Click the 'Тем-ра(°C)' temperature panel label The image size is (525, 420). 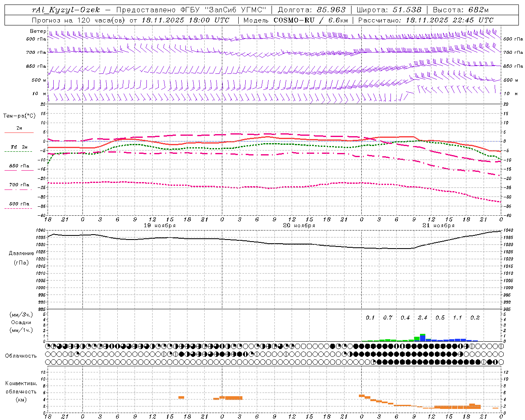tap(19, 116)
